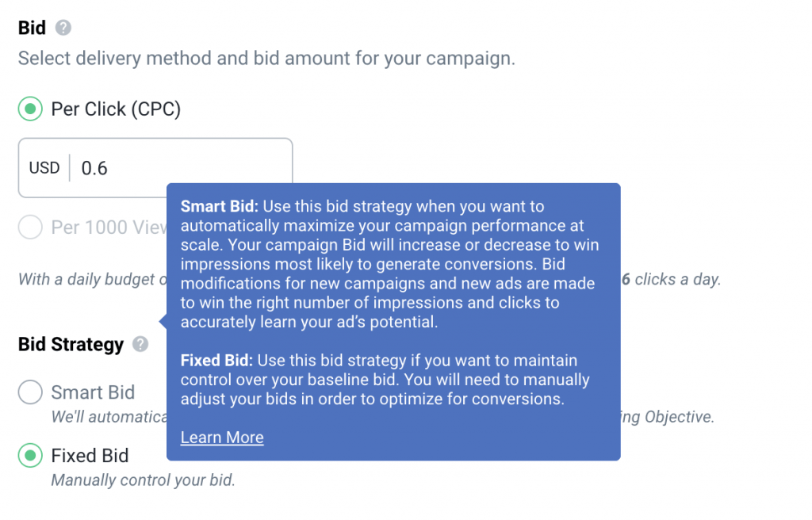Click the USD currency label in bid field

44,168
